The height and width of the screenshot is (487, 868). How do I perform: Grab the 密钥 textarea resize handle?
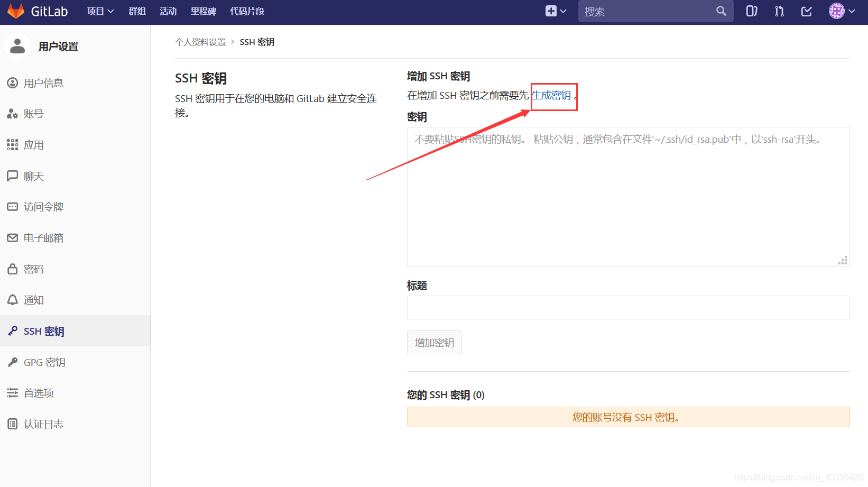[843, 260]
